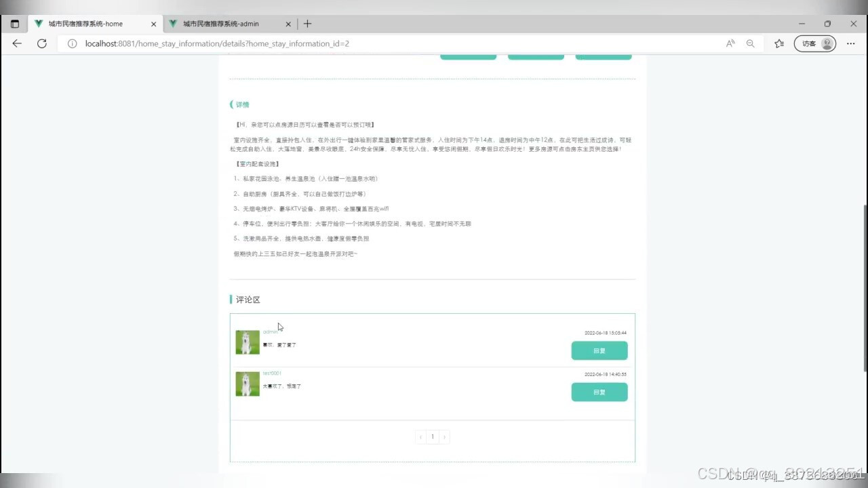This screenshot has width=868, height=488.
Task: Click the test0001 username link
Action: (x=273, y=373)
